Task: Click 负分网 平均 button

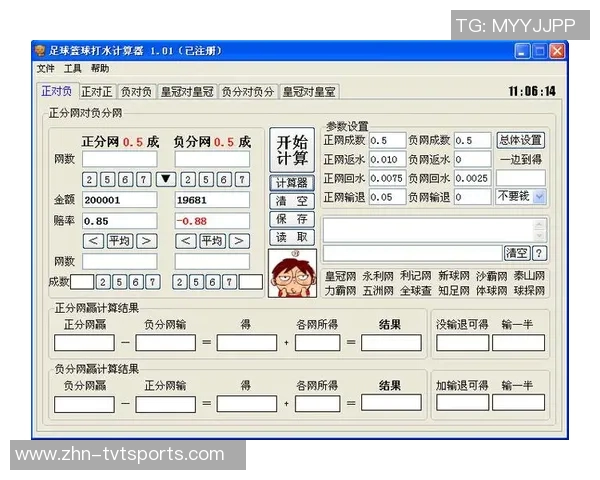Action: 212,241
